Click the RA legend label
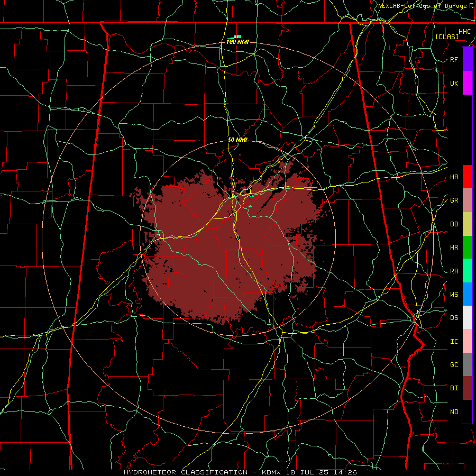Viewport: 476px width, 476px height. tap(454, 271)
